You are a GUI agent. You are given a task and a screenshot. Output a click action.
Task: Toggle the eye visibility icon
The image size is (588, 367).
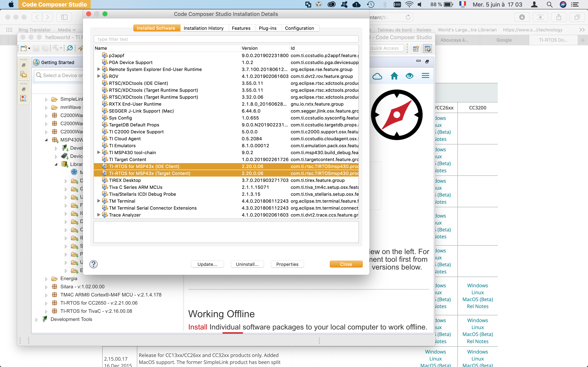(x=409, y=76)
